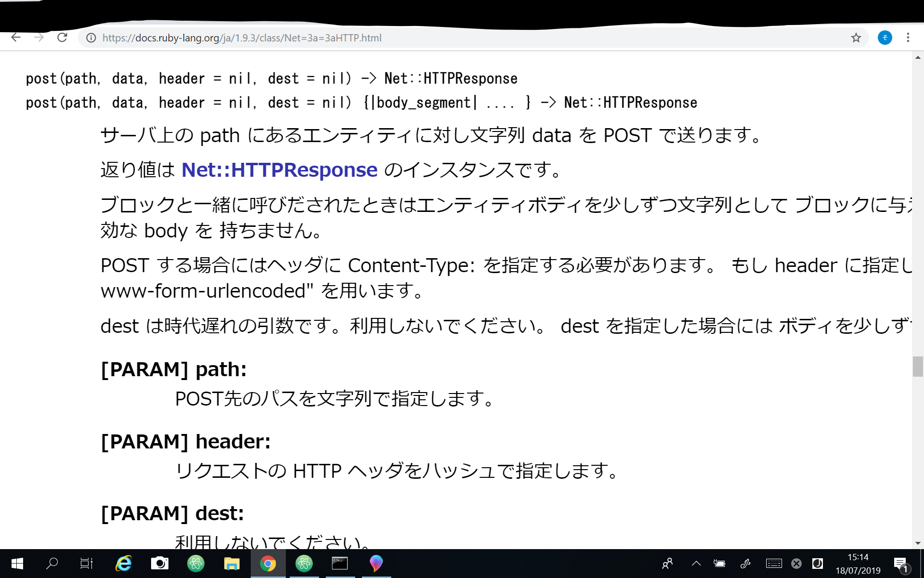Click the post signature with body_segment block
This screenshot has width=924, height=578.
[x=361, y=103]
